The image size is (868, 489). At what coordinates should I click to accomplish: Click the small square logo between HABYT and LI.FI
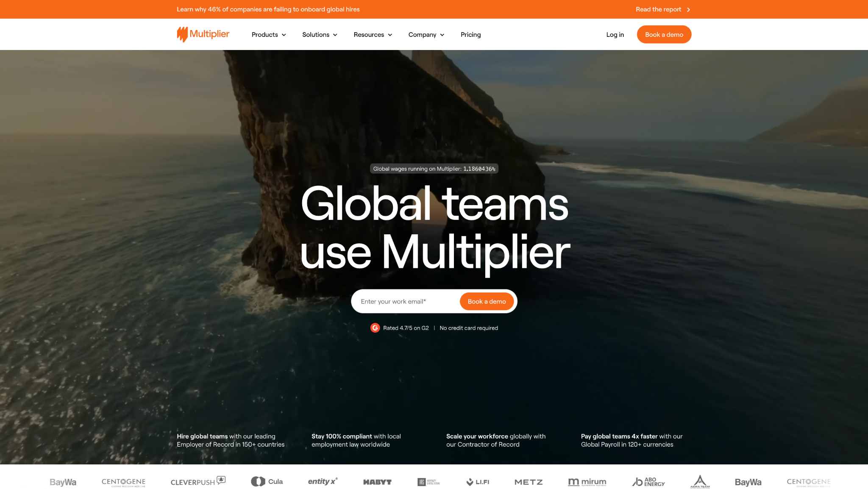pos(428,482)
